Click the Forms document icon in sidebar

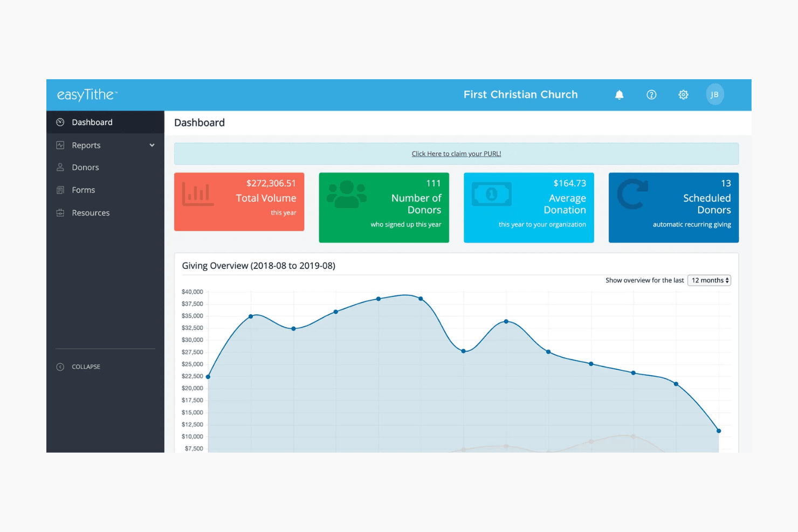[60, 190]
